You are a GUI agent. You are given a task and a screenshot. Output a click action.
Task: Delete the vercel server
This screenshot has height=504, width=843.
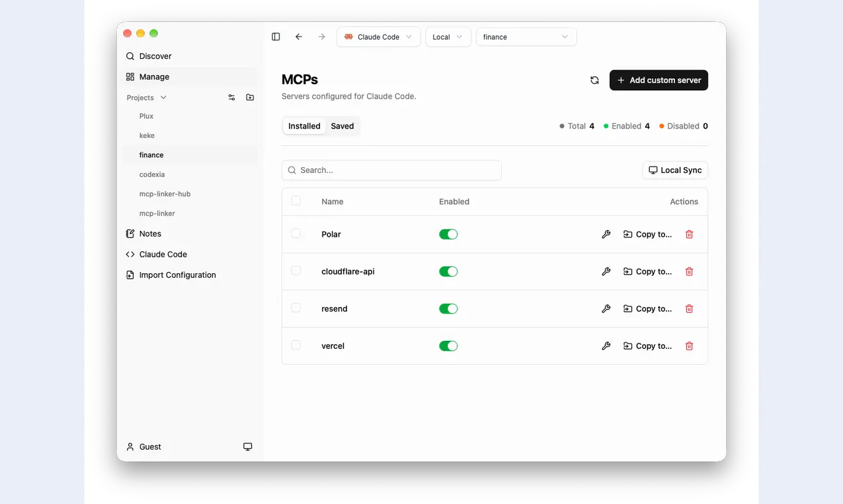click(689, 346)
